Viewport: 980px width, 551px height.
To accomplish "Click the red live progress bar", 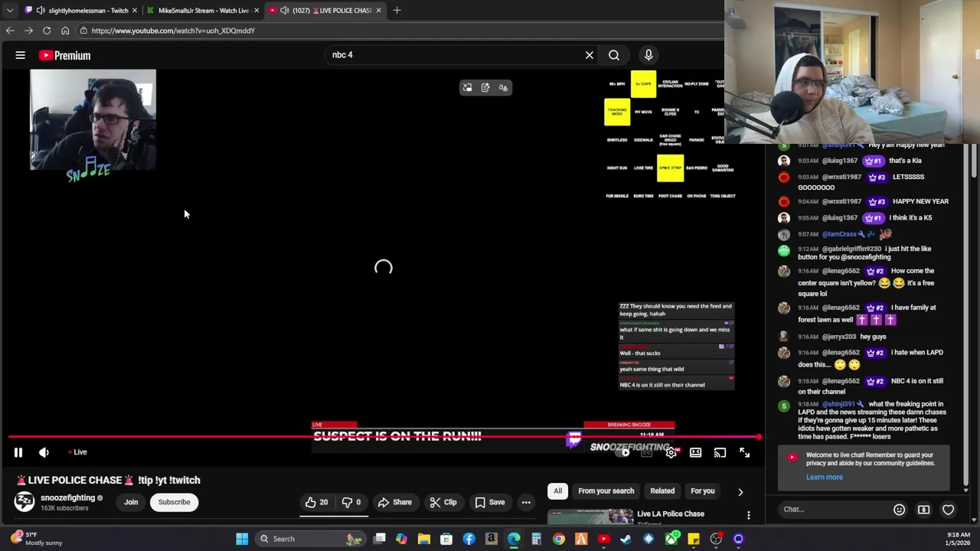I will coord(383,438).
